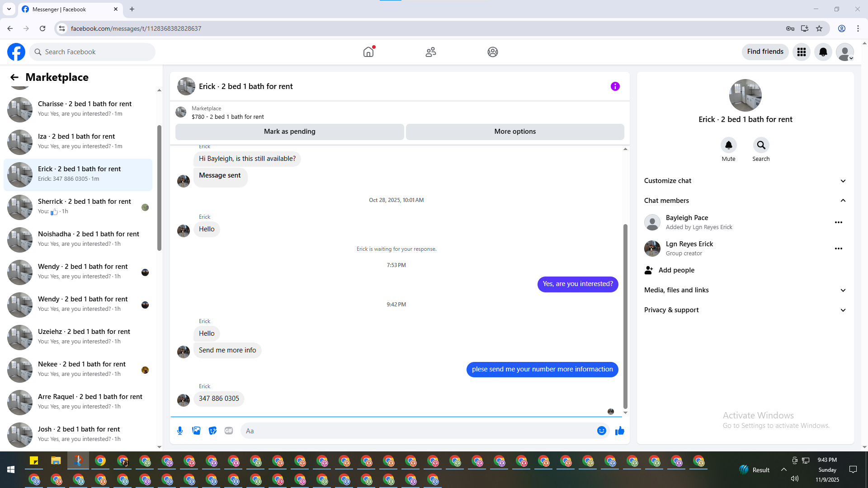This screenshot has width=868, height=488.
Task: Open Arre Raquel 2 bed 1 bath chat
Action: [x=78, y=402]
